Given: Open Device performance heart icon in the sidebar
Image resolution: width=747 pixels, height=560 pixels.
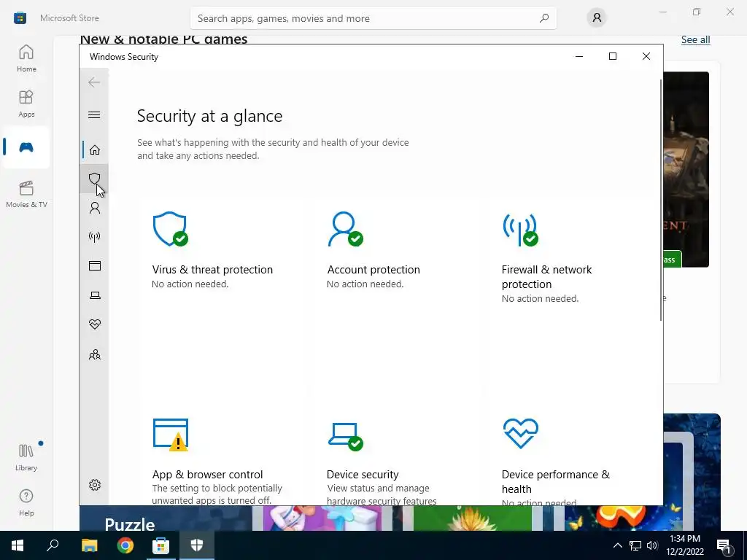Looking at the screenshot, I should click(95, 324).
